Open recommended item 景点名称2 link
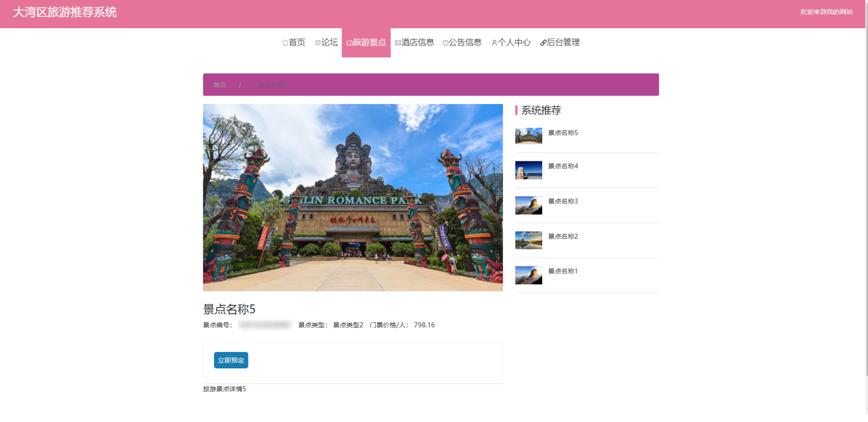The height and width of the screenshot is (422, 868). 563,236
